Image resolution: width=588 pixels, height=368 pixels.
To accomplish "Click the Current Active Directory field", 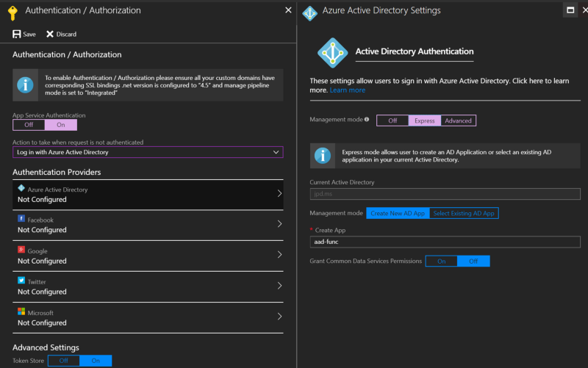I will pyautogui.click(x=445, y=194).
